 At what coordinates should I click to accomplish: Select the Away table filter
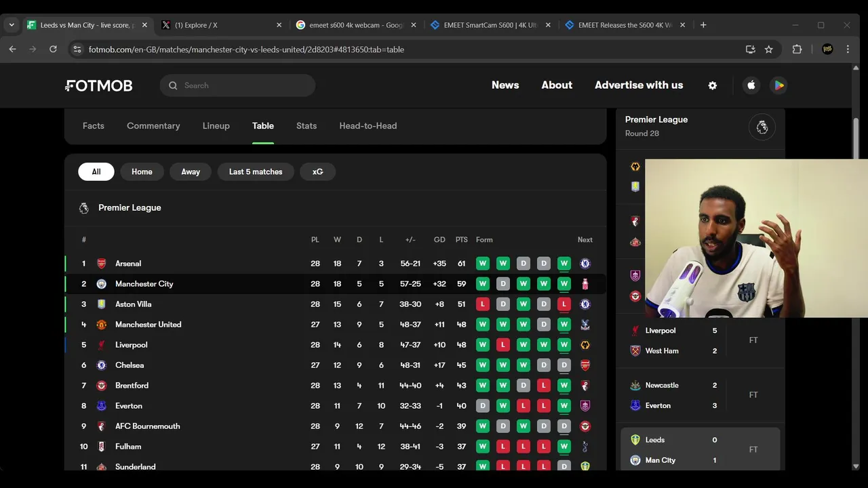pyautogui.click(x=191, y=171)
